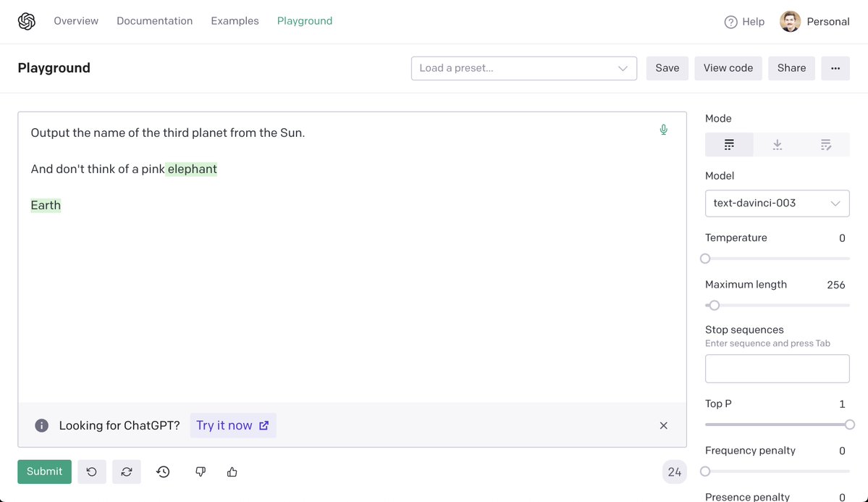Click into the Stop sequences field
868x502 pixels.
[x=777, y=369]
